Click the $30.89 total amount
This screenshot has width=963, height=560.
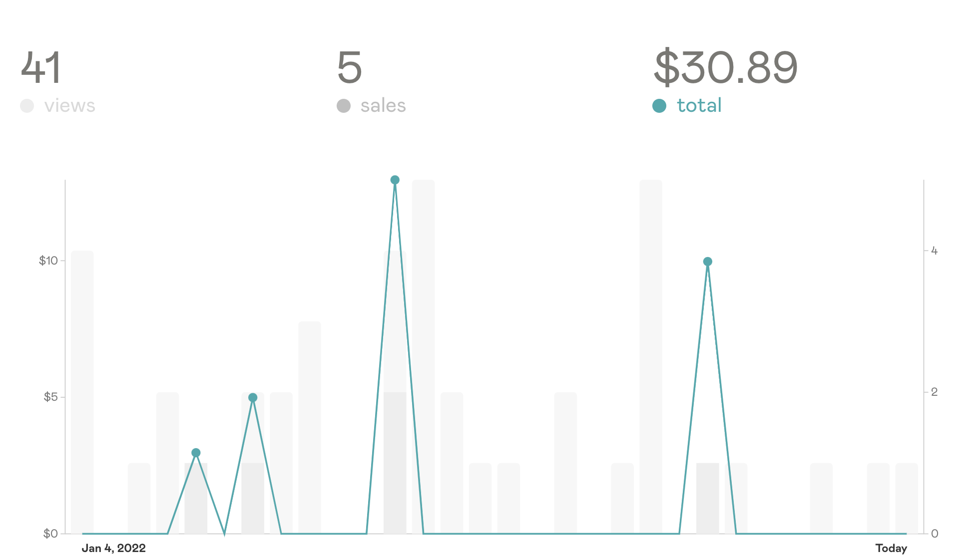click(726, 67)
